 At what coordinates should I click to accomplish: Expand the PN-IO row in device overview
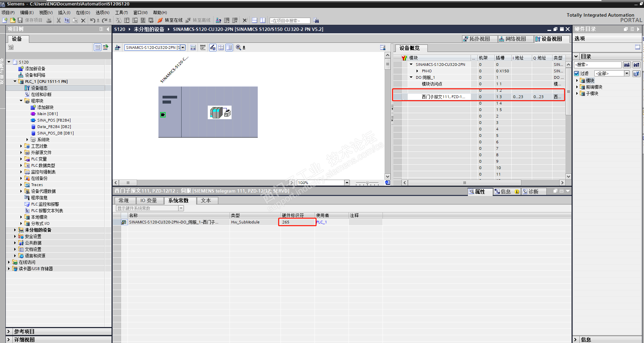coord(418,71)
